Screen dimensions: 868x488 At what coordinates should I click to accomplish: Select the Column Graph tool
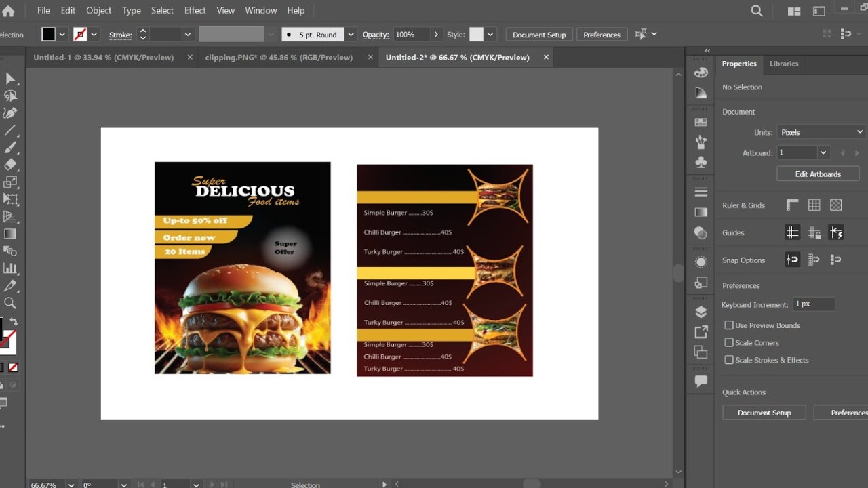coord(10,268)
